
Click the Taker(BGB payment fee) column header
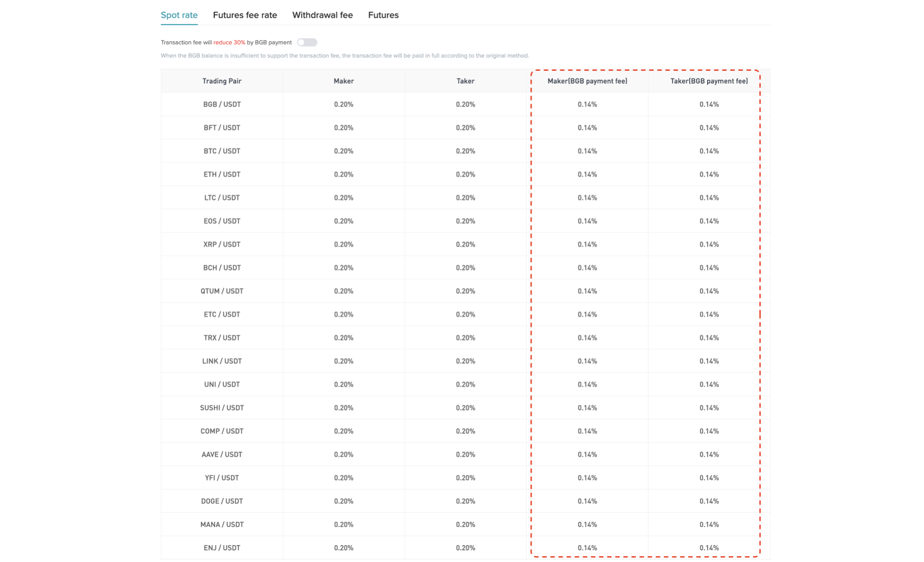(709, 81)
